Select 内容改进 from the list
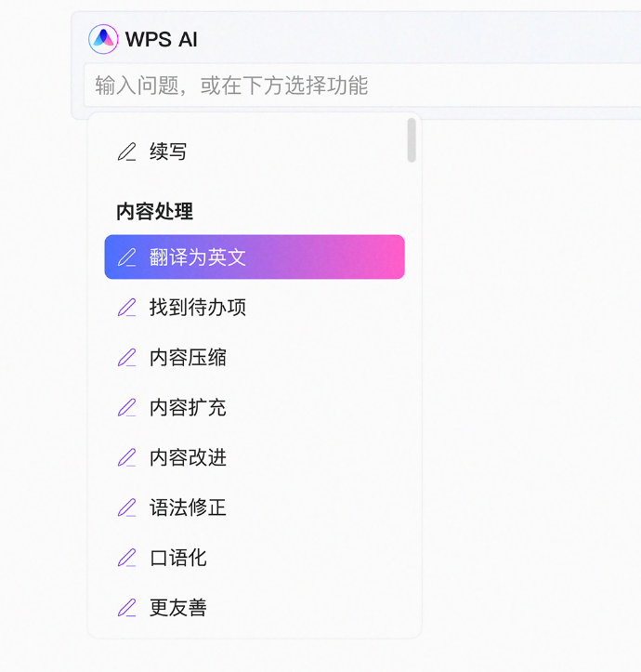Viewport: 641px width, 672px height. click(255, 457)
